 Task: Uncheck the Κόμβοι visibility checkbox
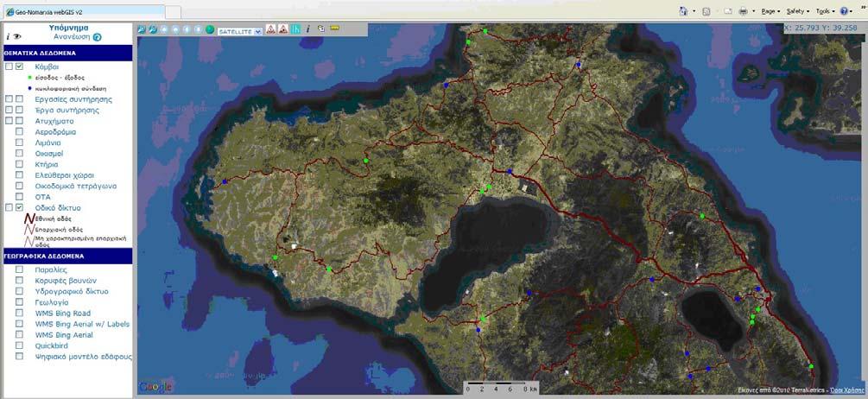pos(19,66)
